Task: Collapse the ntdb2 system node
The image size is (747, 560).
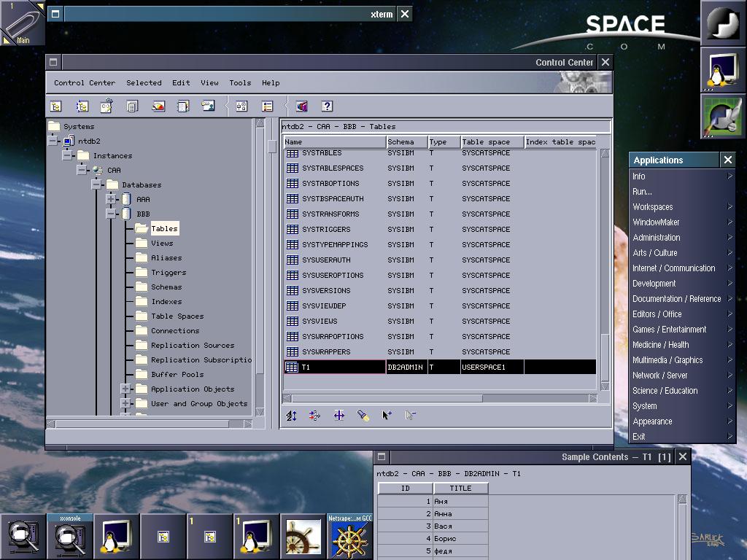Action: point(53,141)
